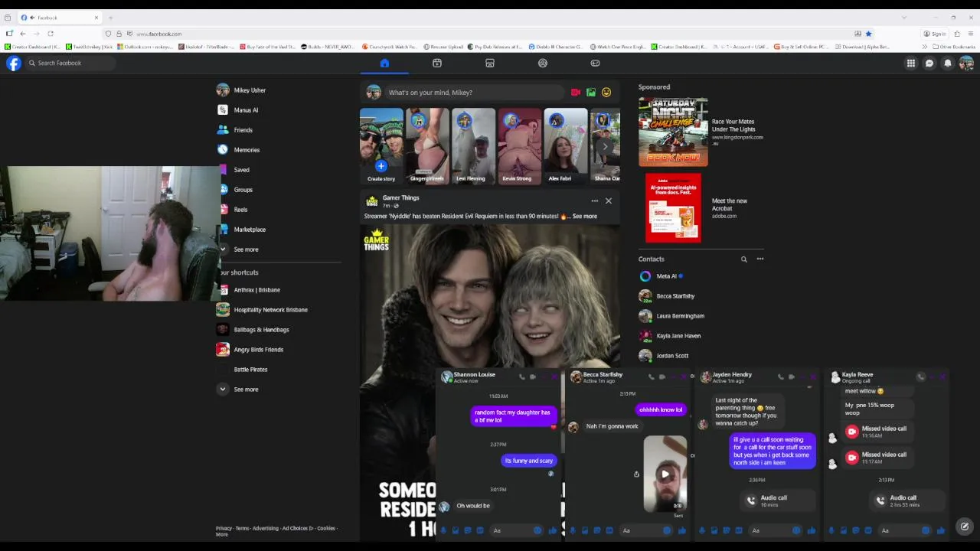This screenshot has width=980, height=551.
Task: Advance stories with the next arrow
Action: pos(605,146)
